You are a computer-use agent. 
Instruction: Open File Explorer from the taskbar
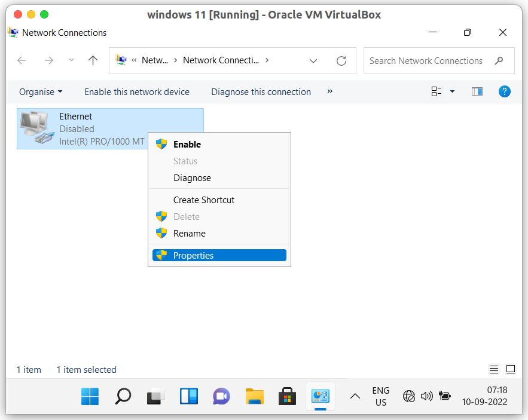pos(255,396)
